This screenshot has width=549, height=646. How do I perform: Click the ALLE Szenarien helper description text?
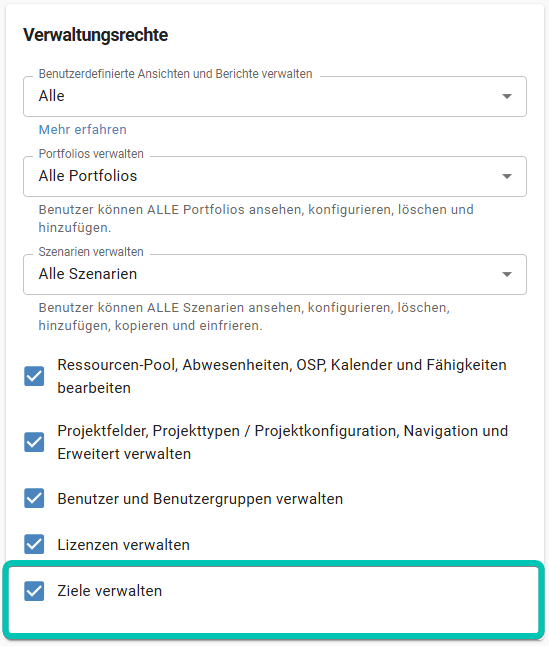(244, 316)
